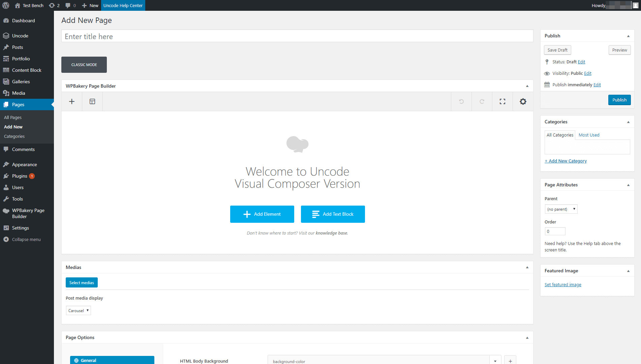641x364 pixels.
Task: Click the Order number field
Action: (555, 231)
